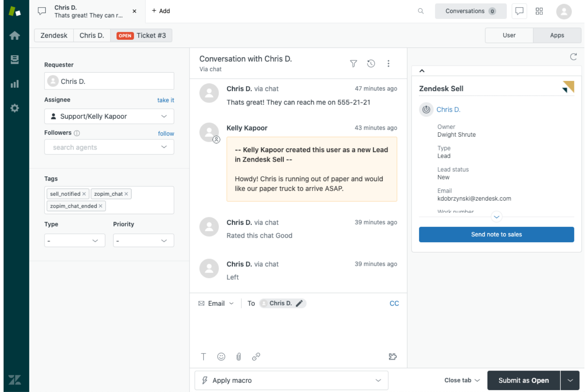Open the conversation events history icon
The width and height of the screenshot is (588, 392).
pos(371,63)
